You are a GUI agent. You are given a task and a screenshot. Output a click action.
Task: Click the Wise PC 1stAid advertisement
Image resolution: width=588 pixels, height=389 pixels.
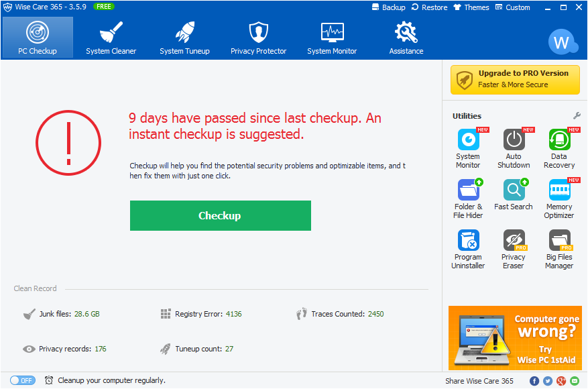click(515, 338)
